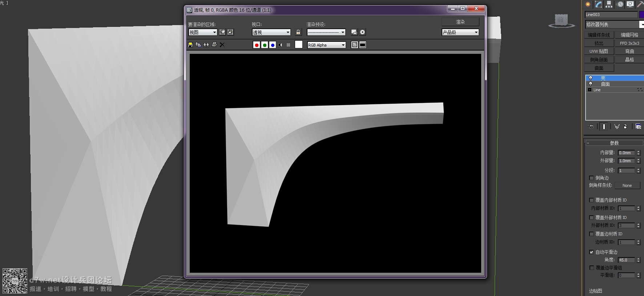This screenshot has height=296, width=644.
Task: Switch to the Motion panel tab
Action: (x=620, y=4)
